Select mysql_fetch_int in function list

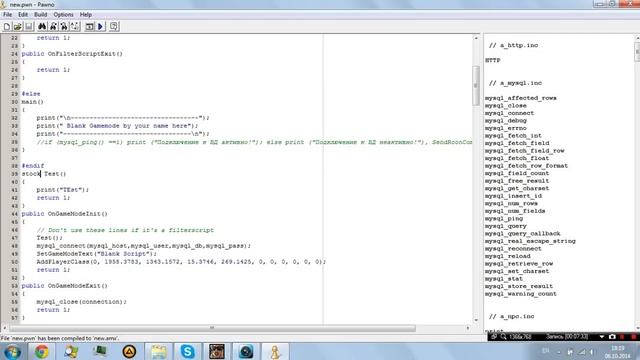pyautogui.click(x=513, y=136)
